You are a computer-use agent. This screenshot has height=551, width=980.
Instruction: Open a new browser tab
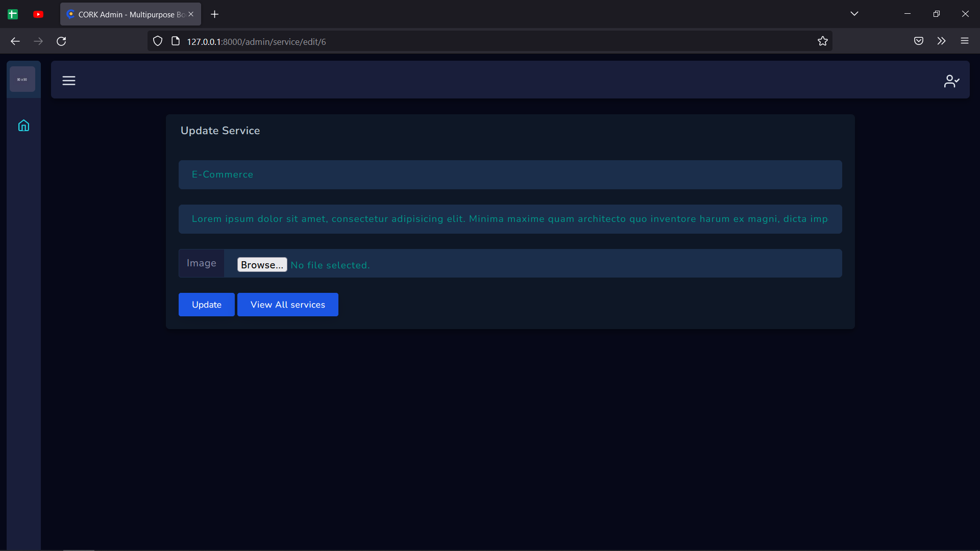click(x=214, y=14)
